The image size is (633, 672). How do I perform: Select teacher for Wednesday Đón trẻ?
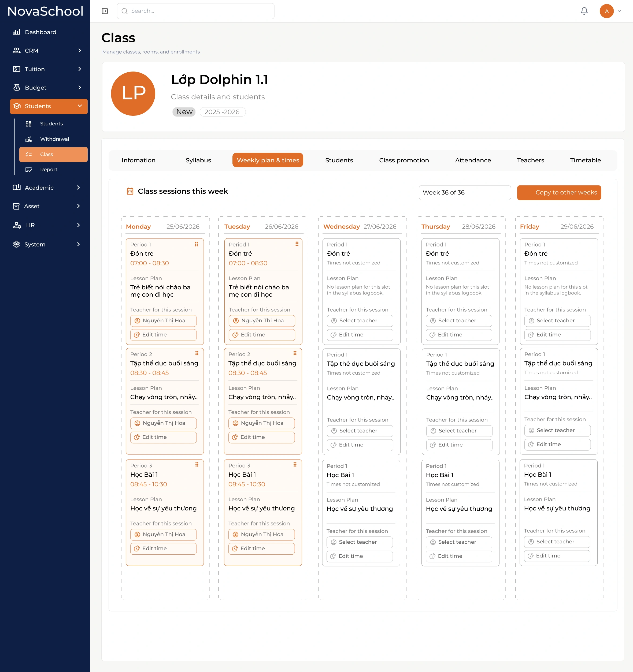coord(360,321)
